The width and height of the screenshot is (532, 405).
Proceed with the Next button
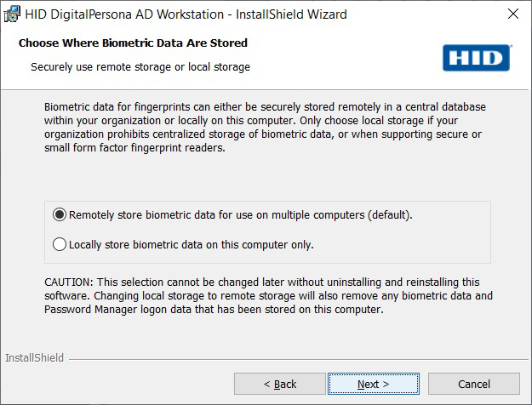[x=373, y=384]
